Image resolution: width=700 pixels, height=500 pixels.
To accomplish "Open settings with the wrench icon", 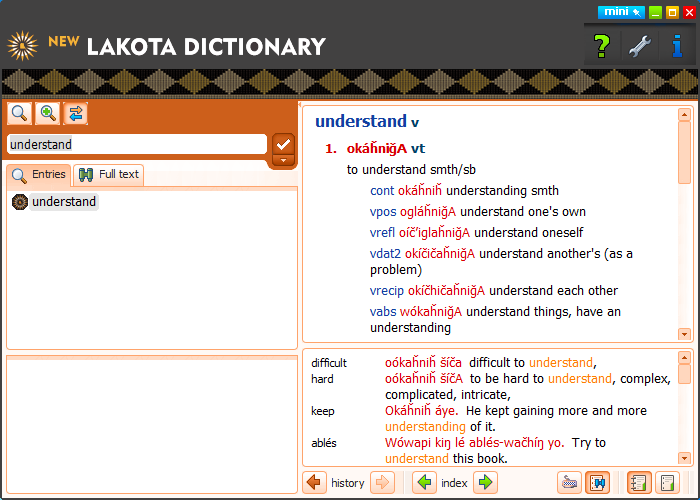I will click(640, 46).
